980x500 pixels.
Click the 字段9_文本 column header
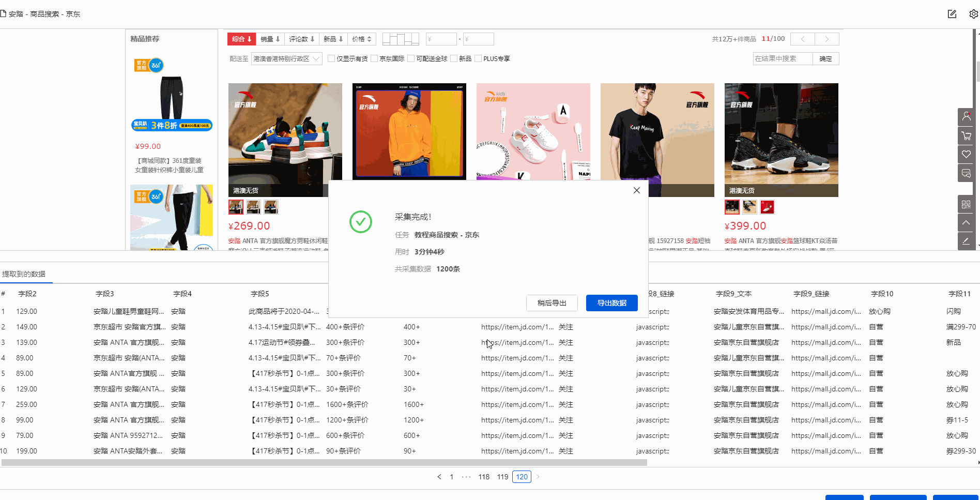[x=733, y=294]
